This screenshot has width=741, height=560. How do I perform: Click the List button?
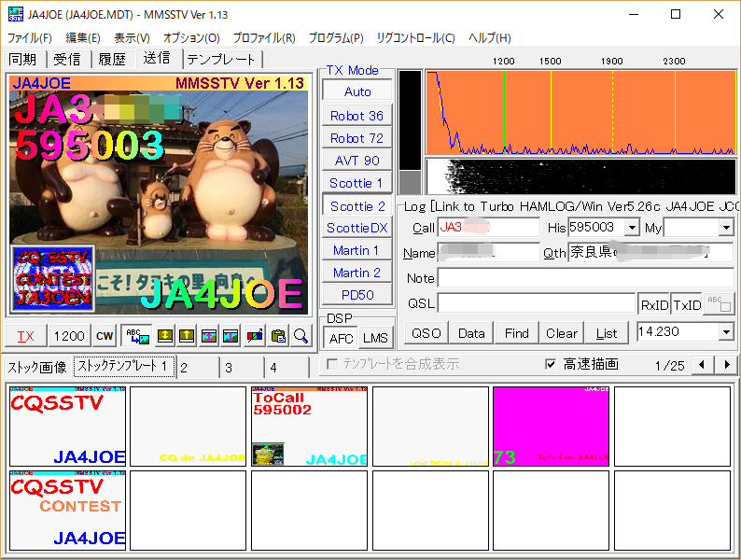[607, 333]
